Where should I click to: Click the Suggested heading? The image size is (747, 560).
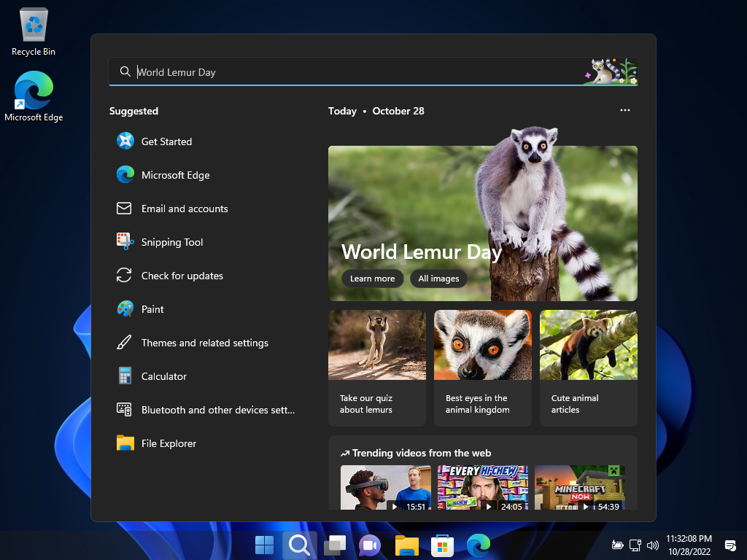134,111
